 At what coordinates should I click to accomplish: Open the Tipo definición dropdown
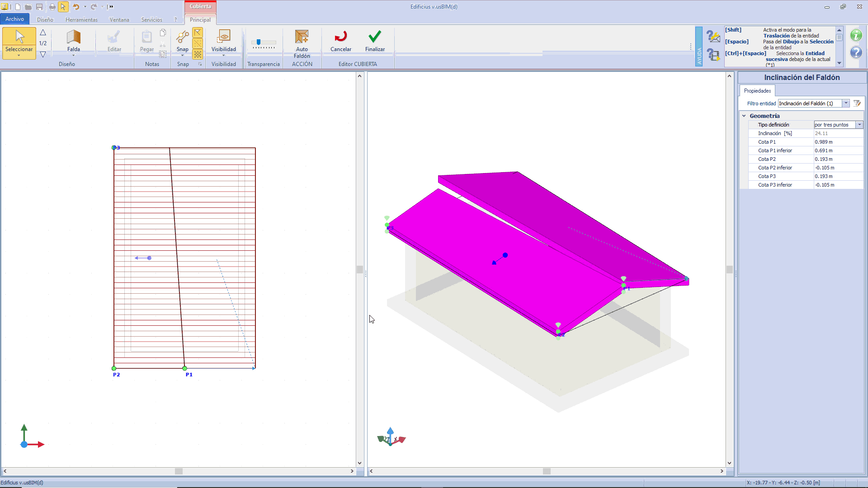tap(859, 125)
